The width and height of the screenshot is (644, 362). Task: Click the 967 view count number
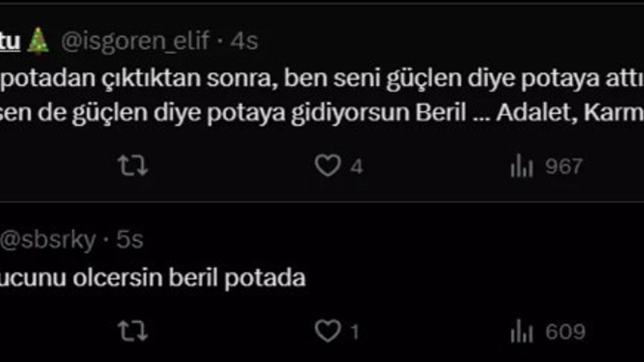[564, 166]
